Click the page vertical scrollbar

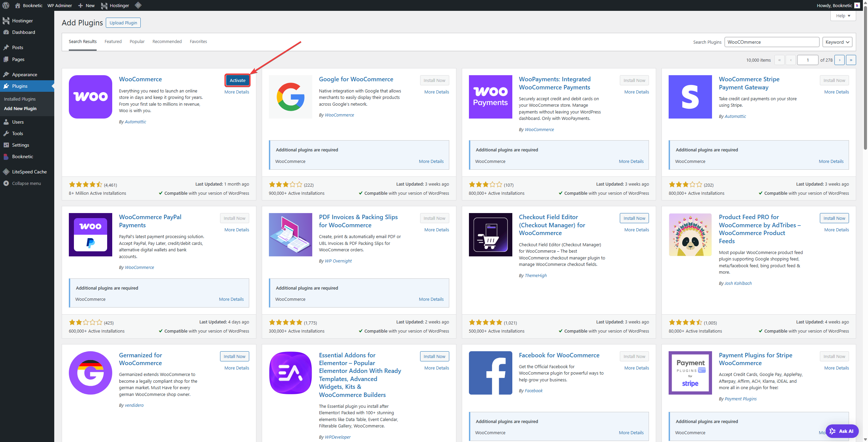tap(865, 78)
